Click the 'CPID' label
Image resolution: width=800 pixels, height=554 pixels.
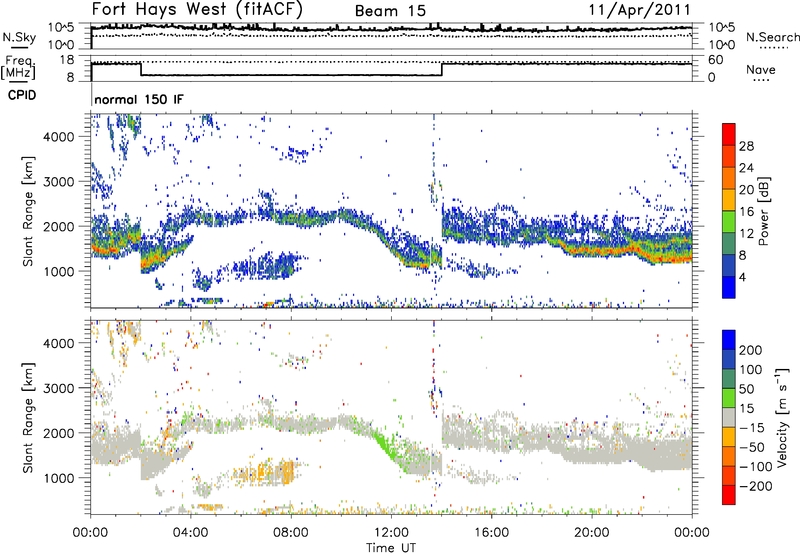click(x=22, y=95)
